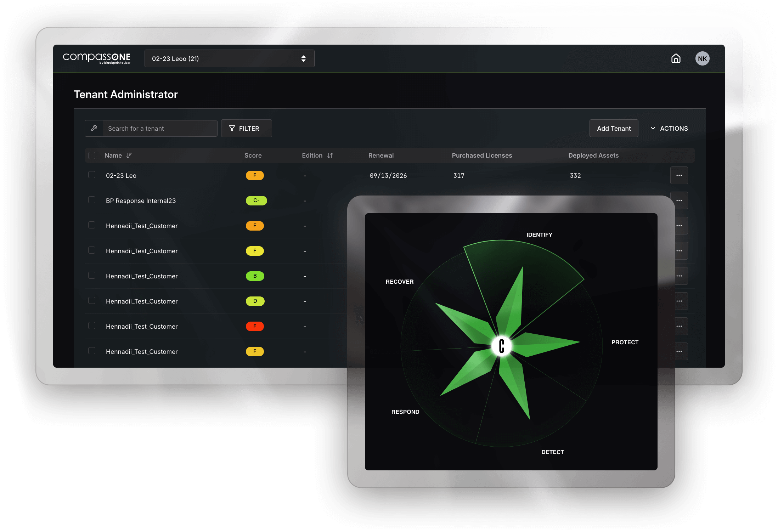Open the 02-23 Leo tenant name
The image size is (778, 532).
(121, 176)
